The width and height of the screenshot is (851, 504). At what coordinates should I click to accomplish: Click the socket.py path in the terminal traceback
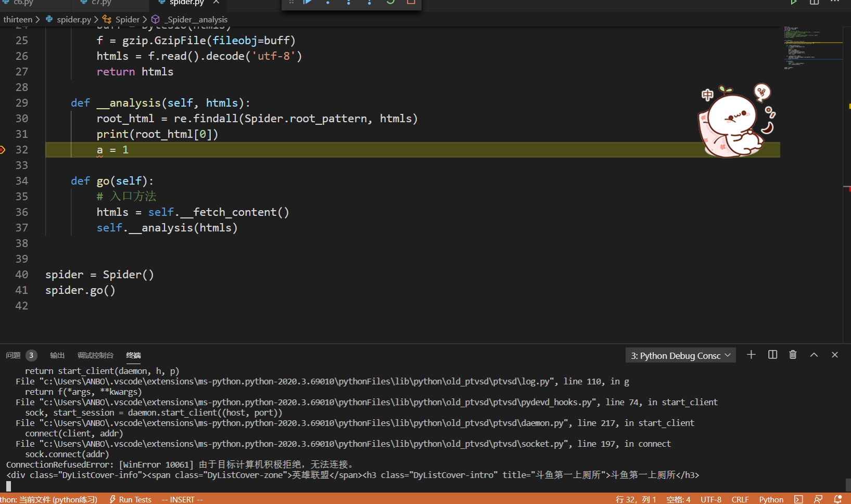point(304,444)
